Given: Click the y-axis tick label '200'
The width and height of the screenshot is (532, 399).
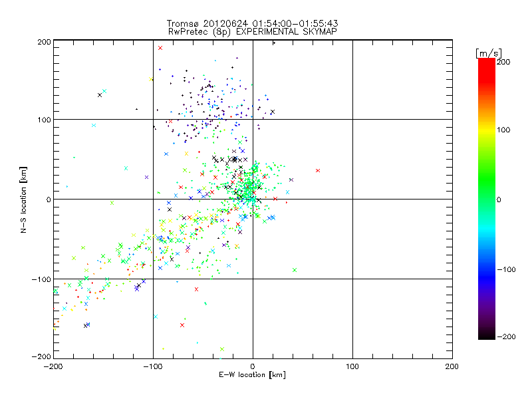Looking at the screenshot, I should point(44,42).
